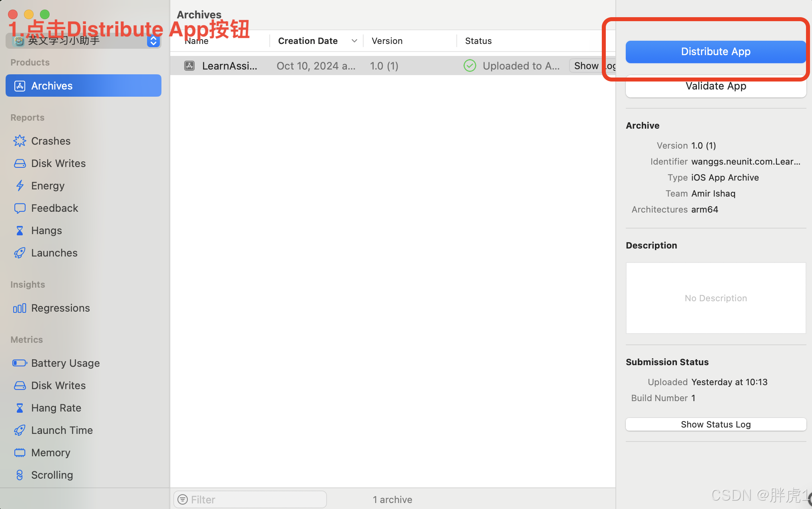812x509 pixels.
Task: Click the Distribute App button
Action: coord(716,52)
